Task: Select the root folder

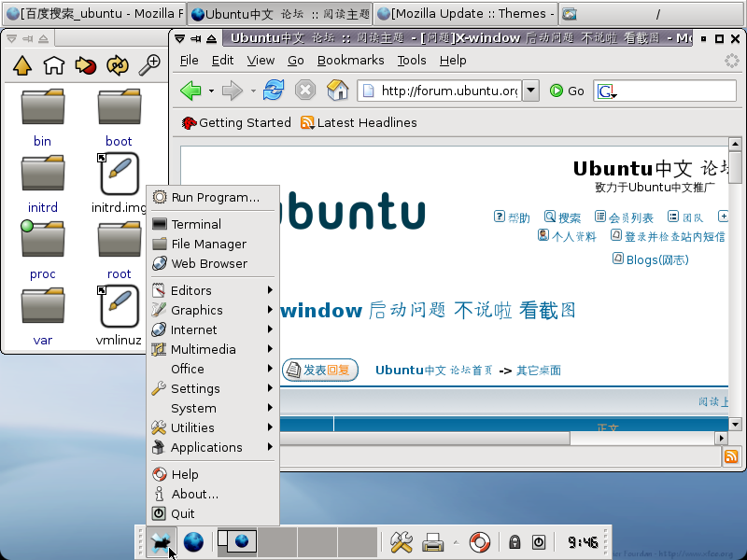Action: [119, 251]
